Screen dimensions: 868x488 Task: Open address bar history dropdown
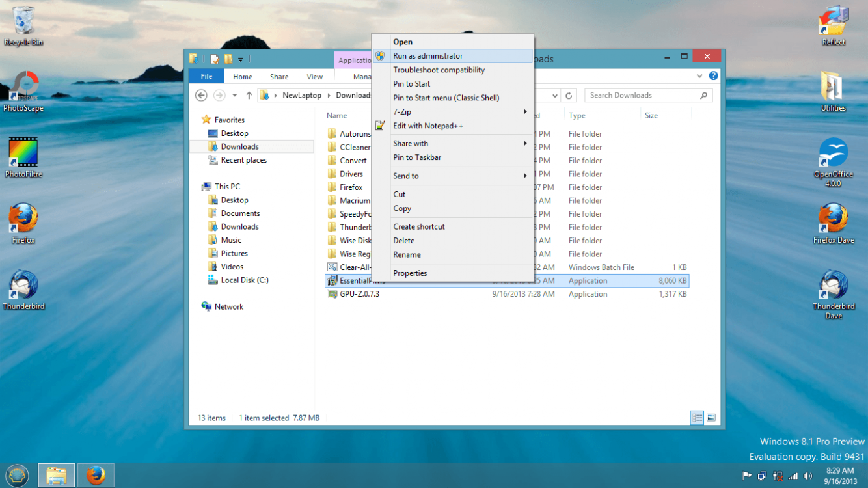[555, 96]
